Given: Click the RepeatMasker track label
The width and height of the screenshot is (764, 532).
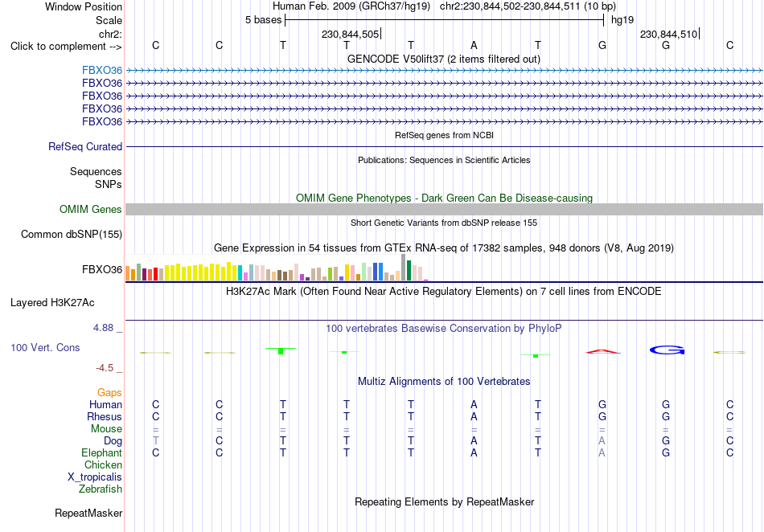Looking at the screenshot, I should coord(88,513).
